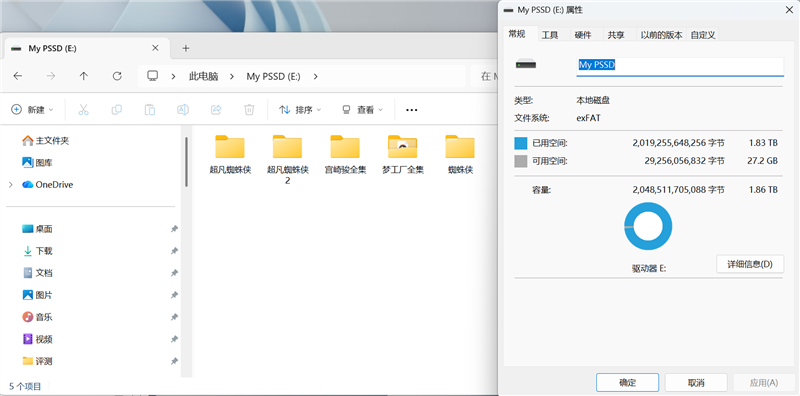Click the monitor icon in address bar
800x396 pixels.
coord(152,76)
